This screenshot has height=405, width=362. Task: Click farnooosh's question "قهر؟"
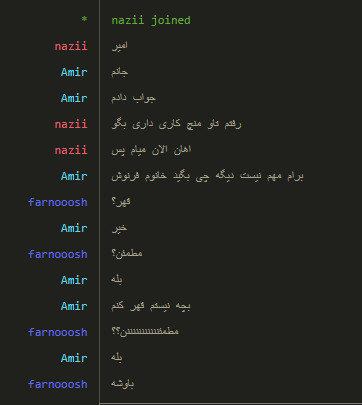121,202
